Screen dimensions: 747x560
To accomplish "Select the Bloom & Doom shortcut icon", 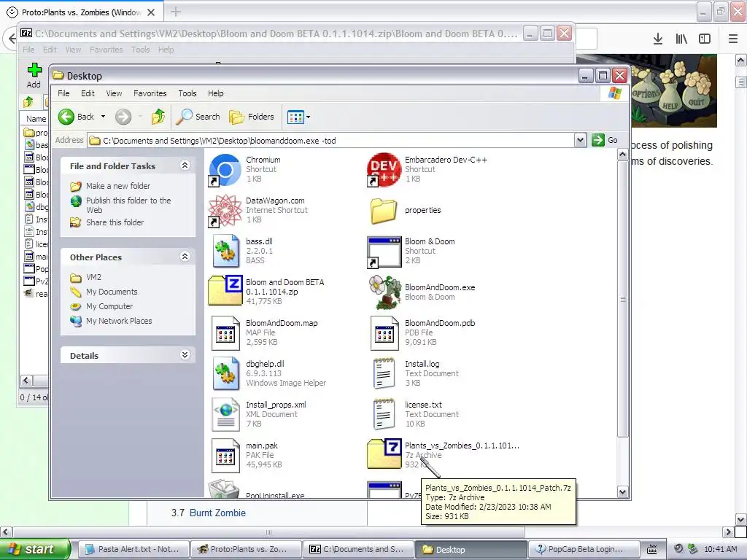I will pos(384,252).
